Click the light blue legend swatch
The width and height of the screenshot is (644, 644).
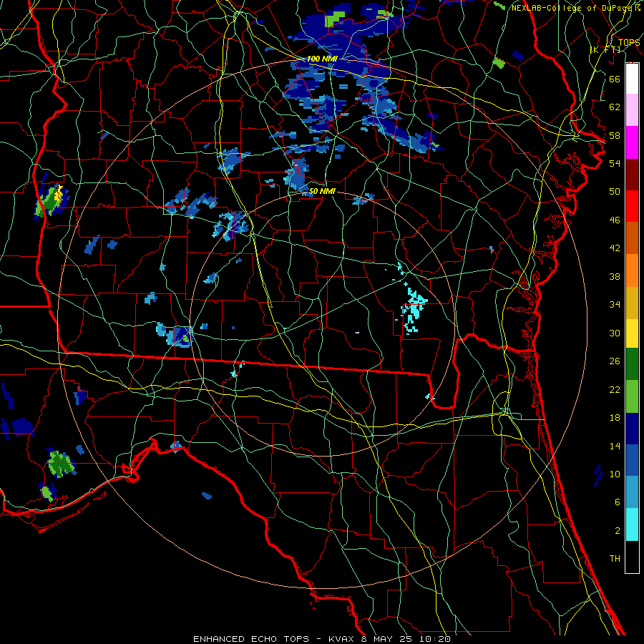coord(632,492)
